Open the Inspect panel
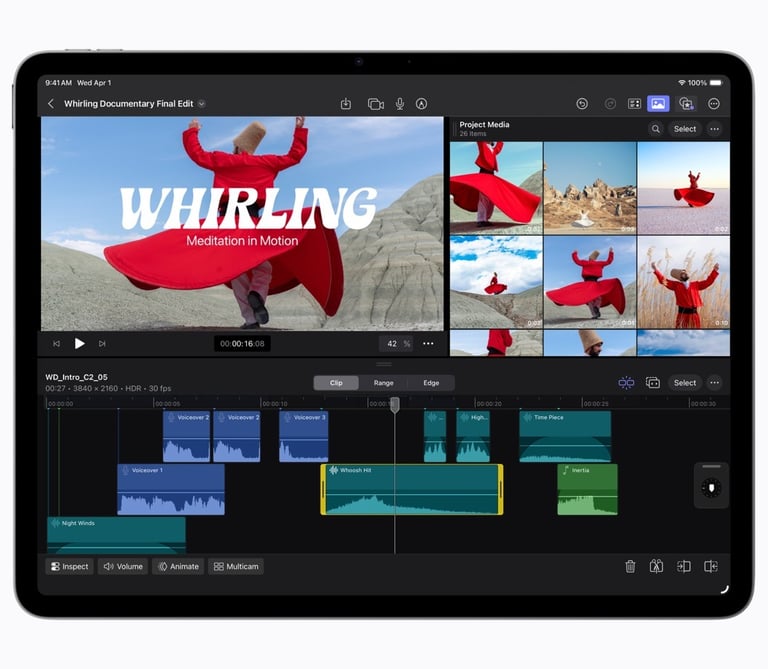768x669 pixels. pyautogui.click(x=70, y=567)
